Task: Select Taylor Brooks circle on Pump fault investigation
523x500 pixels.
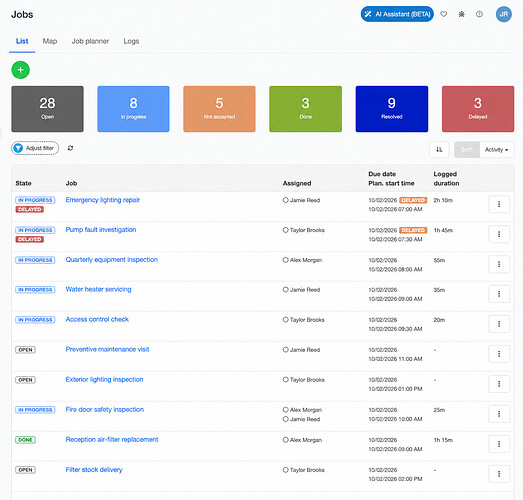Action: click(x=286, y=230)
